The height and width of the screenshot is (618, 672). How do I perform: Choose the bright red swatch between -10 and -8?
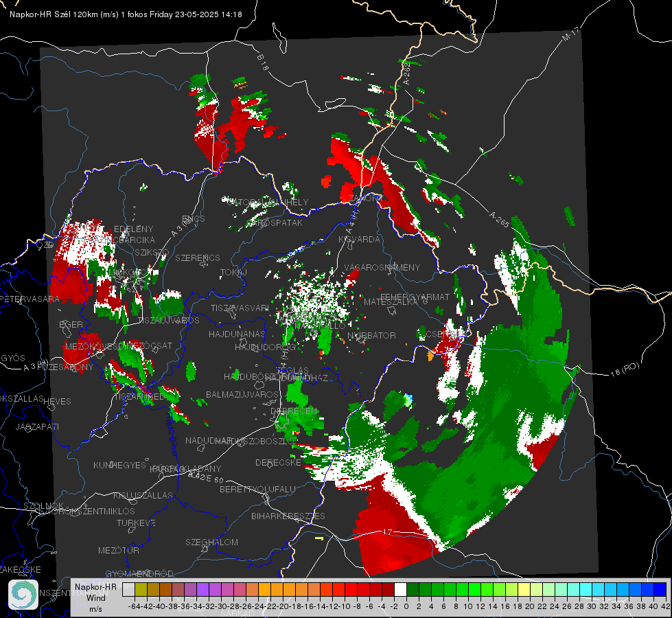click(x=351, y=590)
